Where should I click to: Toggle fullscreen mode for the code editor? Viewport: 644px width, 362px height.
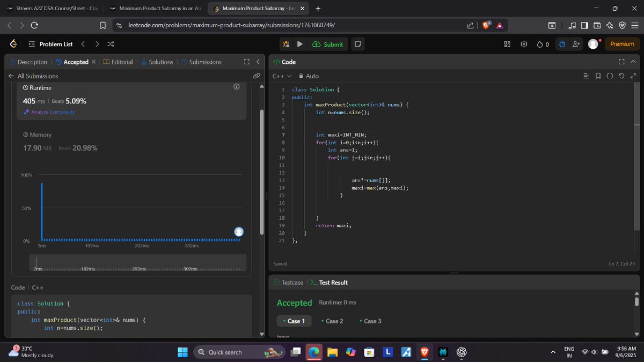(x=621, y=62)
